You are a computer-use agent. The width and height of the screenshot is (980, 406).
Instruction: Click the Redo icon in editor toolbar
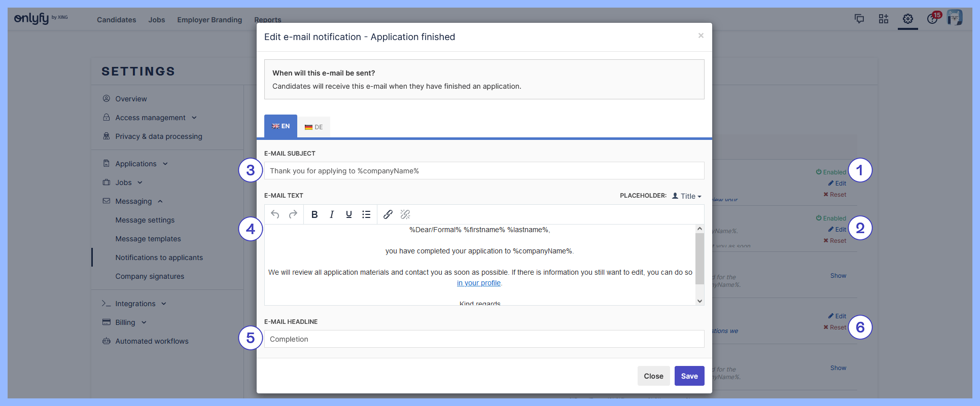[x=293, y=214]
